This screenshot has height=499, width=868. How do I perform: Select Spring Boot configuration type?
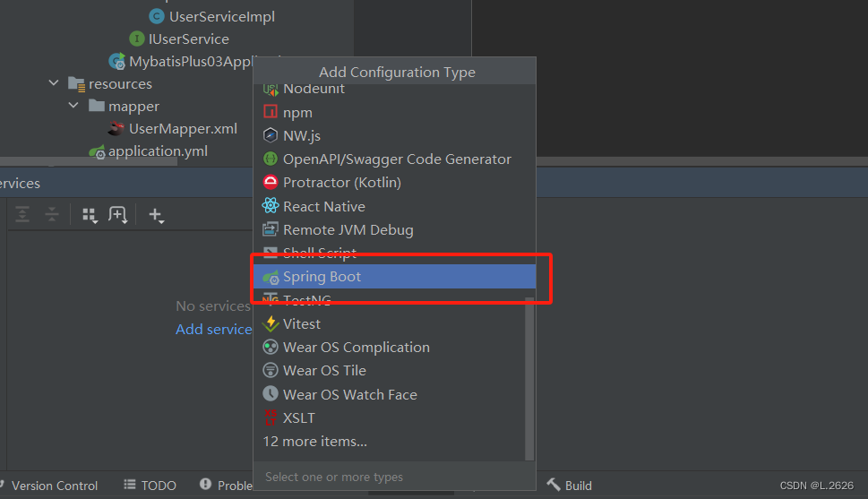[x=394, y=276]
